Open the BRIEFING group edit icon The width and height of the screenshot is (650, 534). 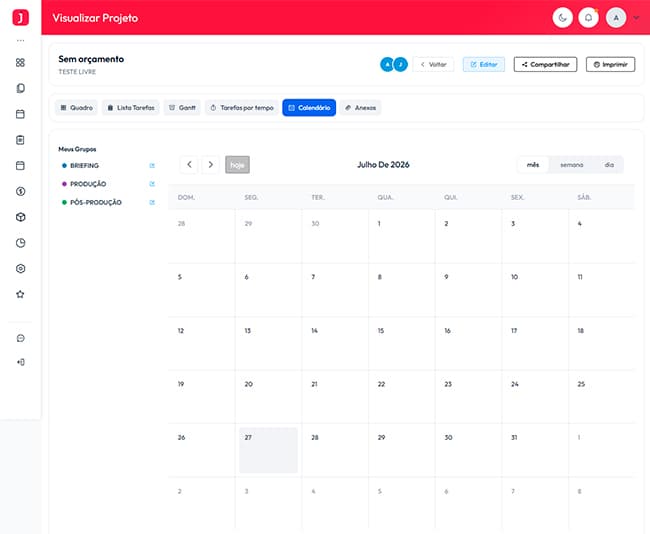(152, 165)
